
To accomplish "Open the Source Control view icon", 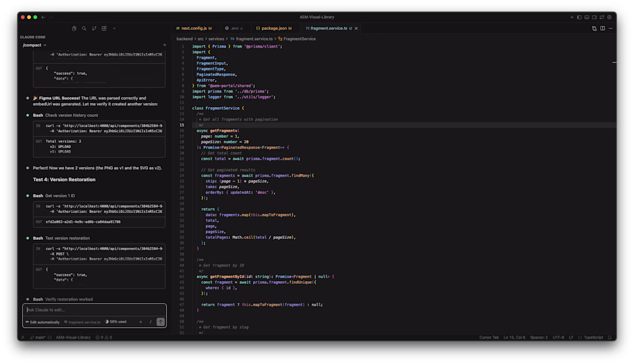I will [94, 28].
